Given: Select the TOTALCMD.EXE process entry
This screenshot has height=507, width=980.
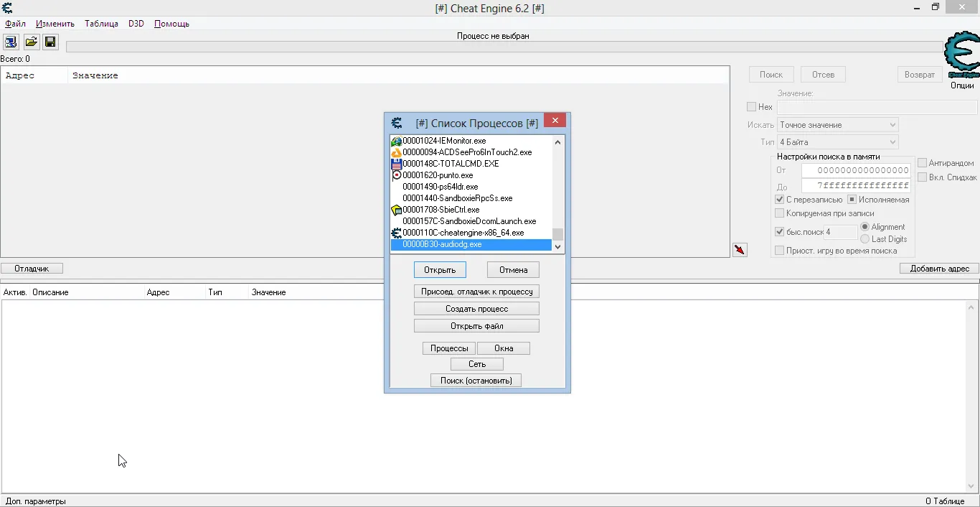Looking at the screenshot, I should [450, 164].
